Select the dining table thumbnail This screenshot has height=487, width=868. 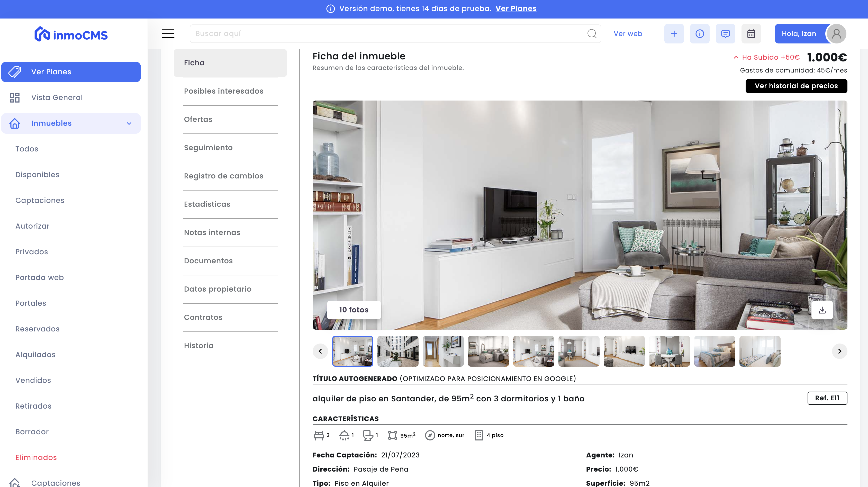pos(669,351)
